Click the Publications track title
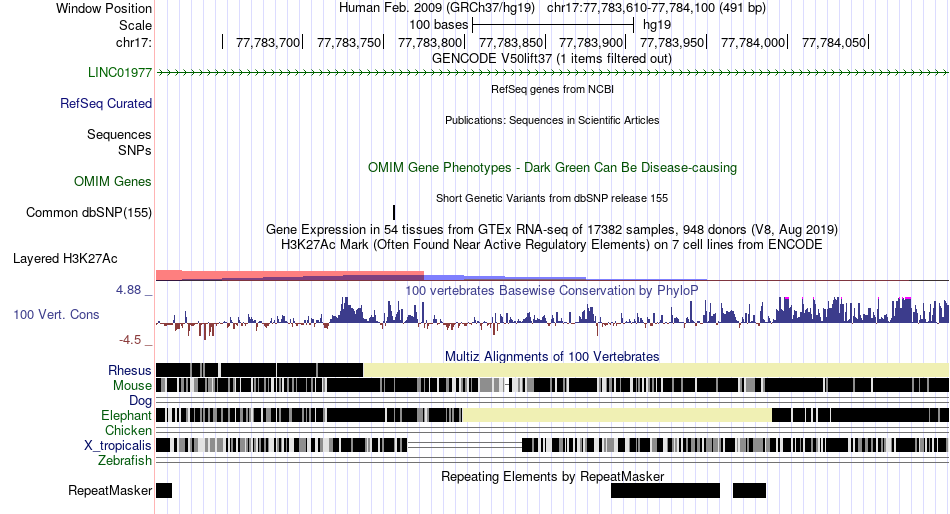 pyautogui.click(x=552, y=120)
